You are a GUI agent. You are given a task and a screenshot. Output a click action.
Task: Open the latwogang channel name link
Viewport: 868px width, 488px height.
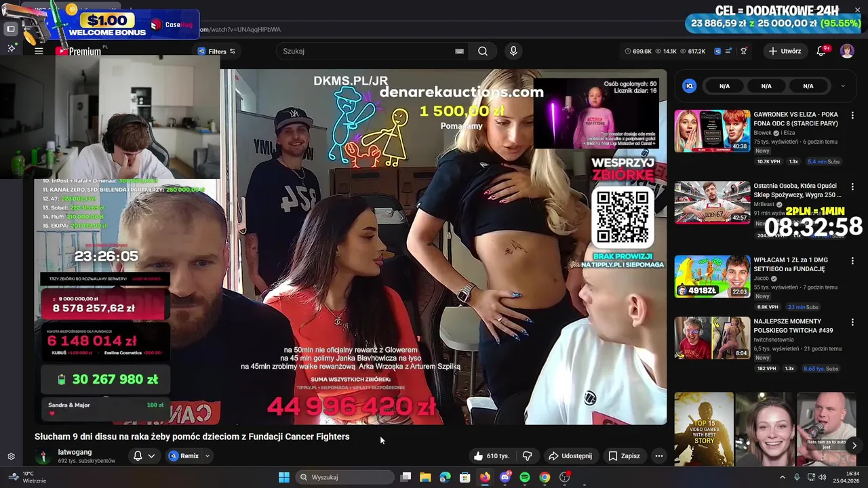(75, 452)
